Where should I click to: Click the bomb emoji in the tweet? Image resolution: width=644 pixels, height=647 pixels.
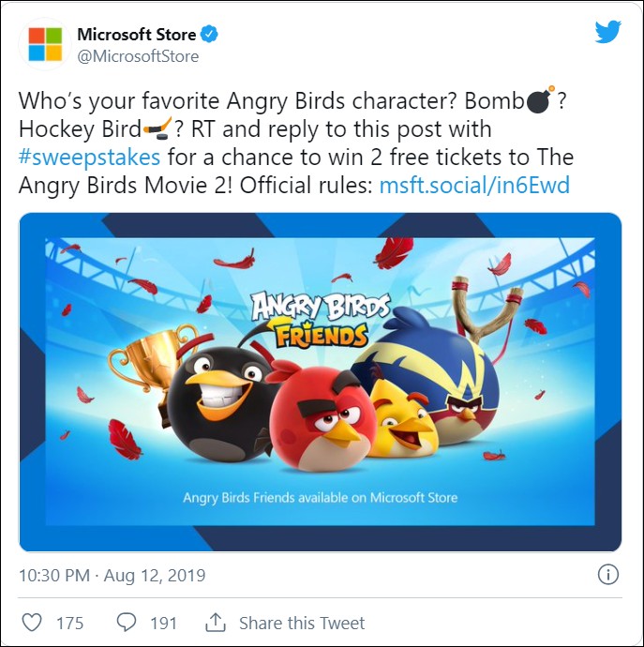[x=540, y=102]
